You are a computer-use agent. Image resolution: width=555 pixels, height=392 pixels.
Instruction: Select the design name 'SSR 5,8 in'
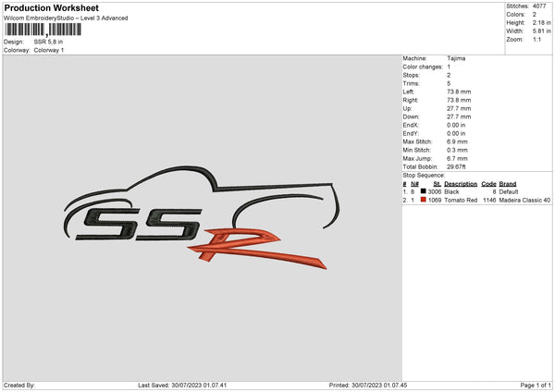48,42
